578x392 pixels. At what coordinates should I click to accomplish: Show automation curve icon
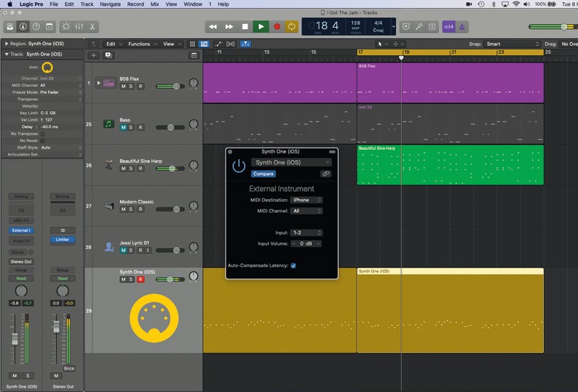click(218, 44)
